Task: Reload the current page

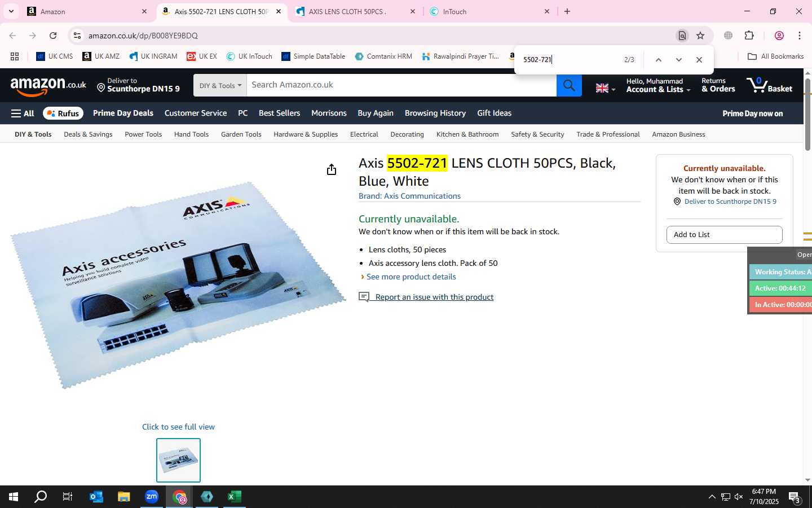Action: coord(53,36)
